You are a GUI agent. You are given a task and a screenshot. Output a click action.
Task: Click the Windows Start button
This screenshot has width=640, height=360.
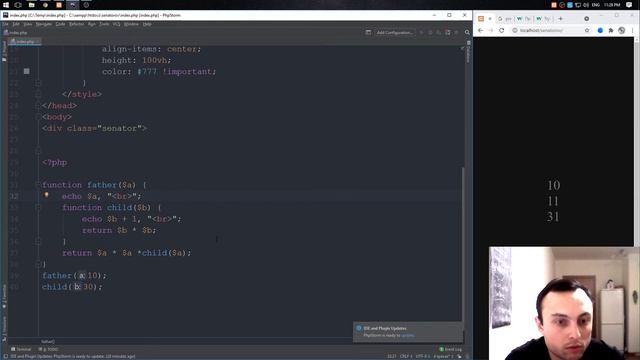point(6,5)
